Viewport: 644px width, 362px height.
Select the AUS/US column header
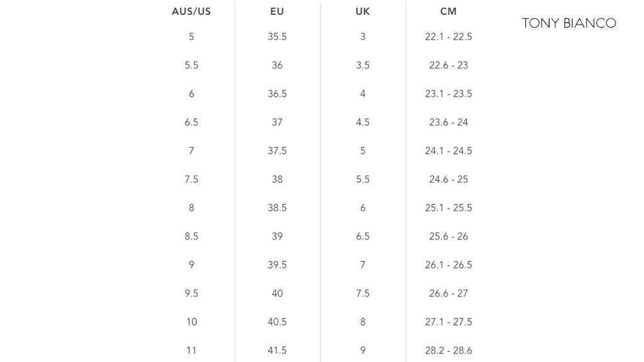click(x=191, y=11)
